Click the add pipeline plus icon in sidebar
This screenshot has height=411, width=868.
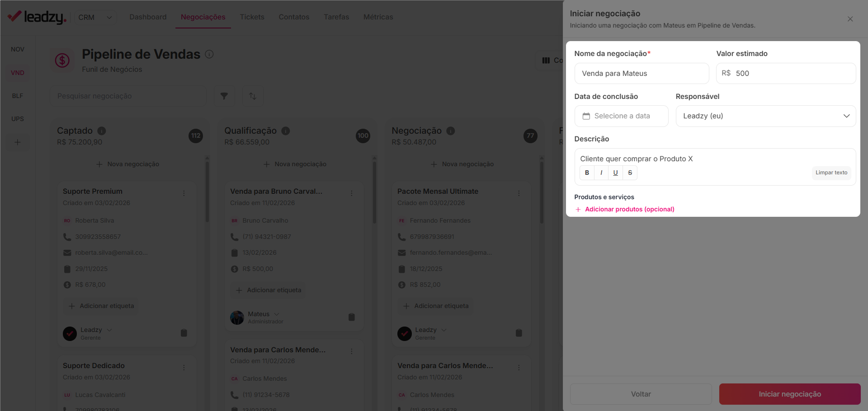pos(18,142)
